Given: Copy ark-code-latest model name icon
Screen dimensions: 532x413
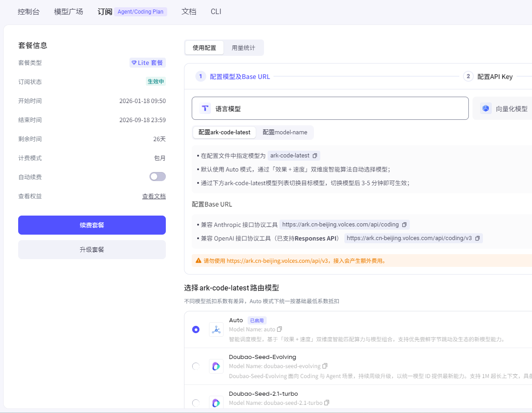Looking at the screenshot, I should (315, 156).
